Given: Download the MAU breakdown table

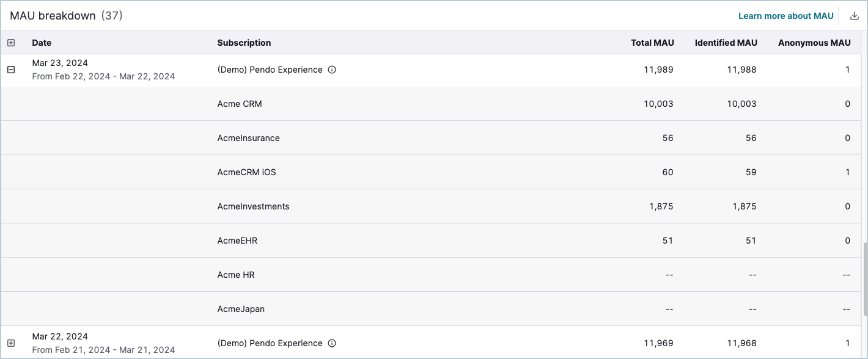Looking at the screenshot, I should (855, 16).
